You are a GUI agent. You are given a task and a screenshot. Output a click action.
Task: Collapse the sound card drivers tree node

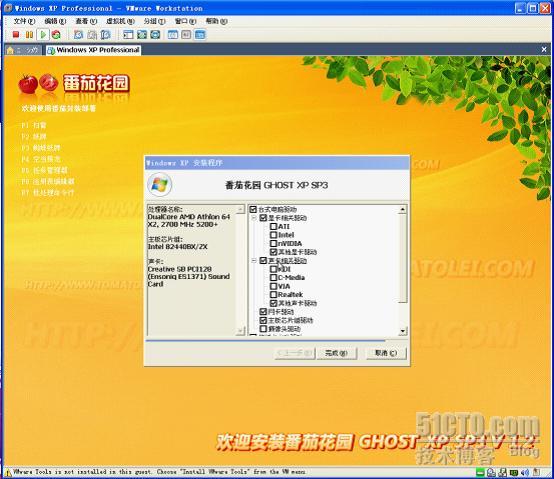[254, 261]
